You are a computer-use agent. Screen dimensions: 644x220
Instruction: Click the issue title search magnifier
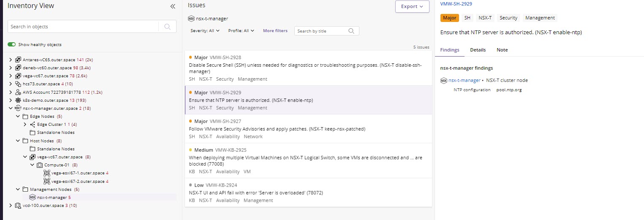click(x=351, y=31)
